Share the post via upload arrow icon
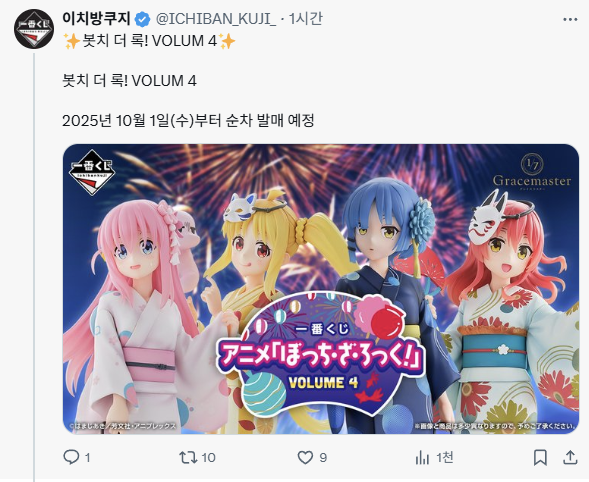This screenshot has width=589, height=482. [570, 457]
